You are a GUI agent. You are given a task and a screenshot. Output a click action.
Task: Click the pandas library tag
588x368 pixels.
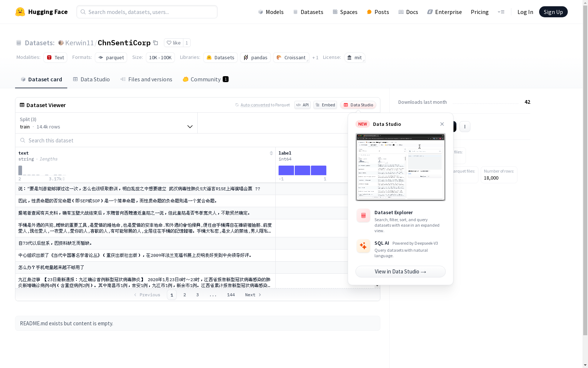click(x=255, y=57)
